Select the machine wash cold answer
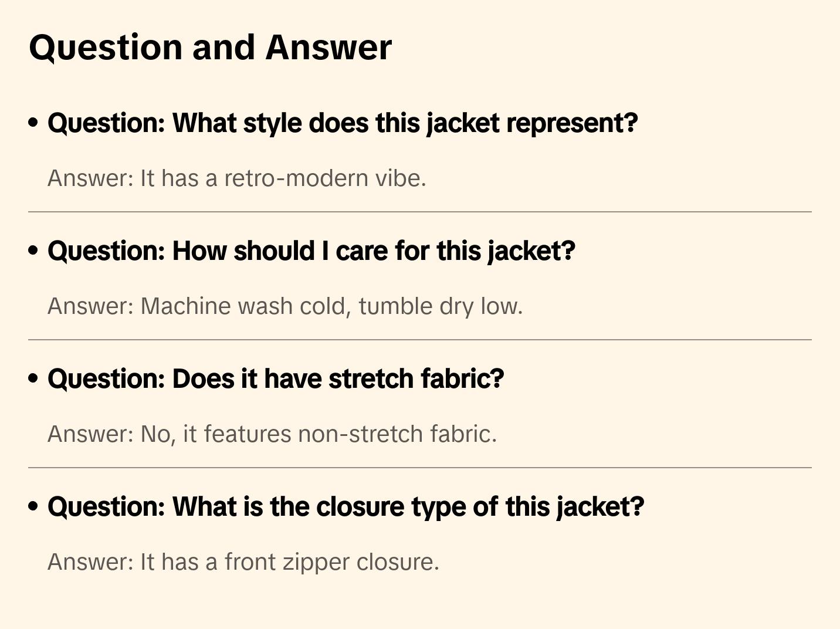The image size is (840, 629). 285,306
